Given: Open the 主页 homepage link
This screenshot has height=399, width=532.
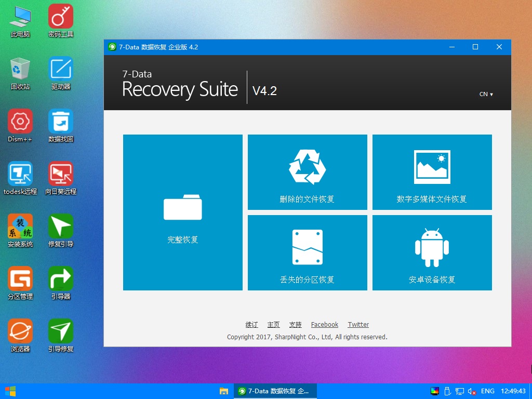Looking at the screenshot, I should click(273, 325).
